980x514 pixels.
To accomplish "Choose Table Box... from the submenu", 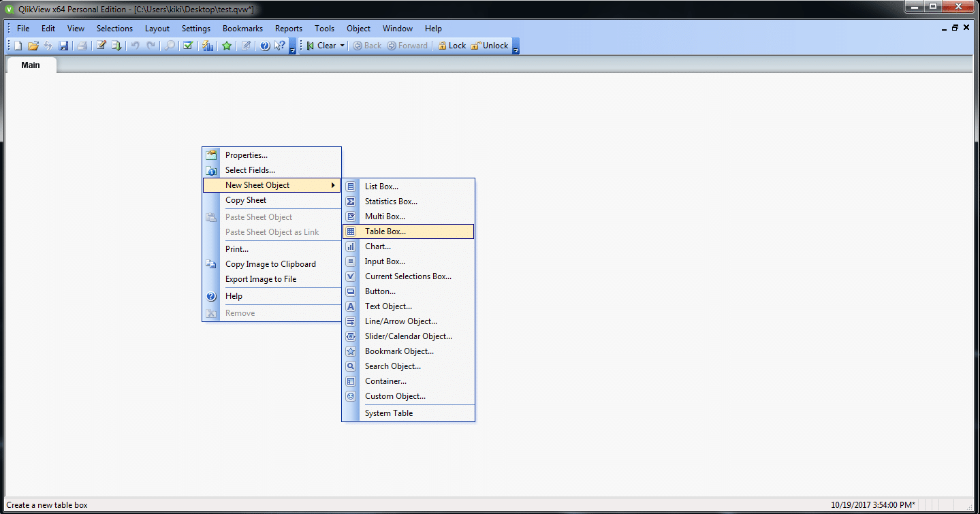I will pyautogui.click(x=408, y=231).
